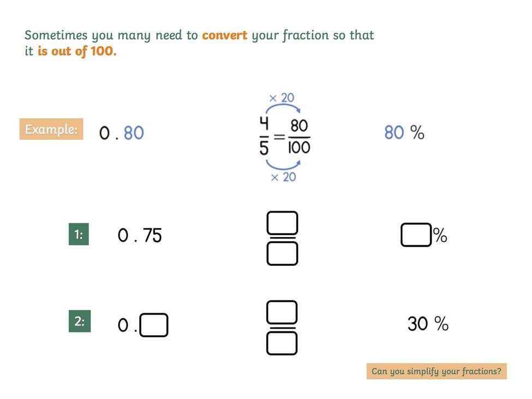Click the orange 'is out of 100.' text
The height and width of the screenshot is (399, 532).
point(77,51)
